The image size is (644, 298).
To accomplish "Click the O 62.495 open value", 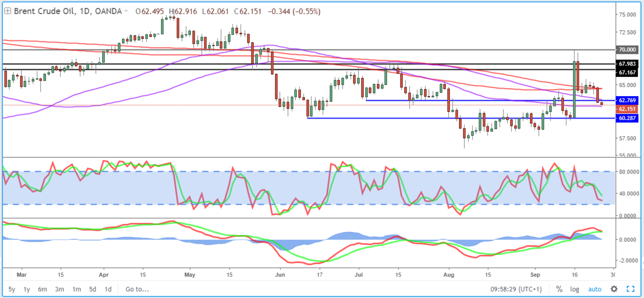I will 150,11.
